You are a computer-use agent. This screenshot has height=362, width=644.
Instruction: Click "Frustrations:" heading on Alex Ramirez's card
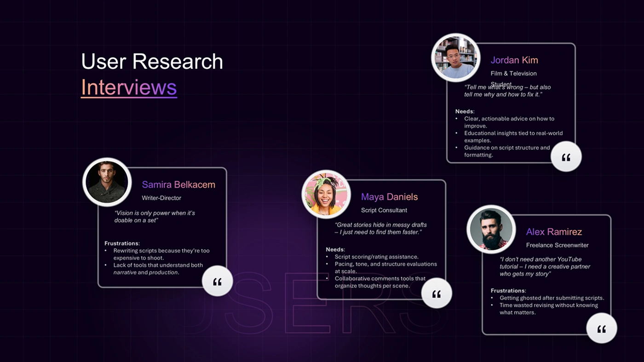tap(508, 291)
